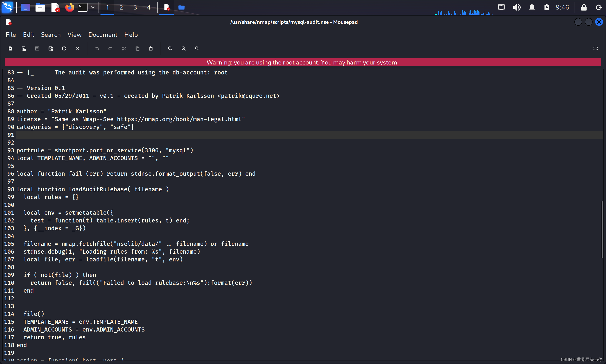Click the nmap.org legal URL text

pos(179,119)
